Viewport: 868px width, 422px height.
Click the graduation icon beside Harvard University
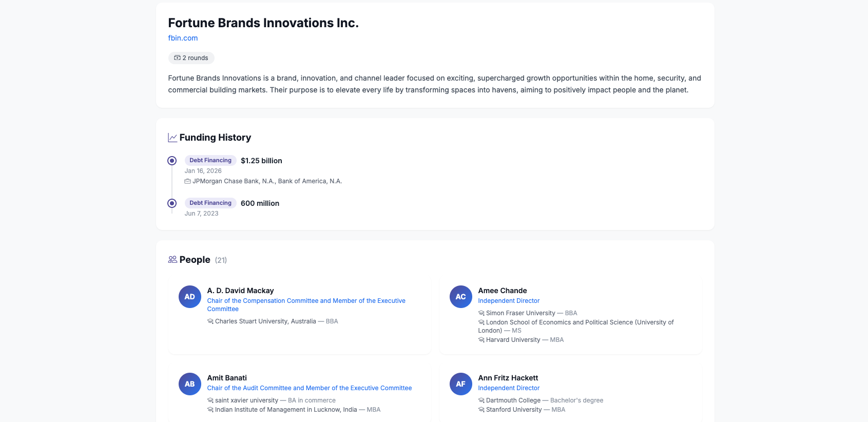click(x=481, y=339)
